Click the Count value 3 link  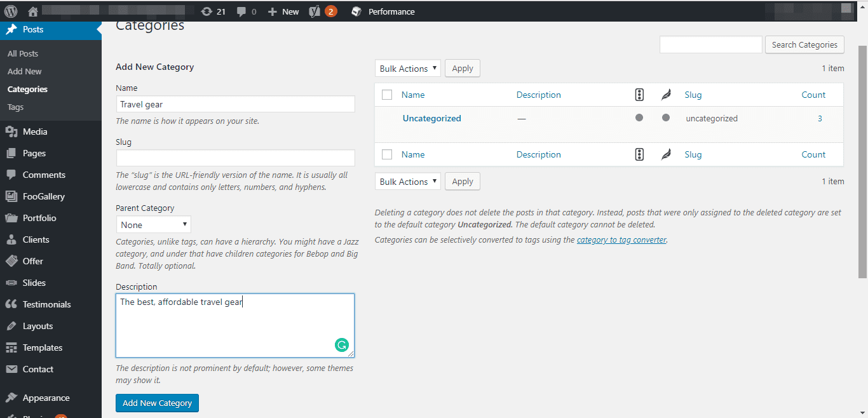click(x=820, y=118)
